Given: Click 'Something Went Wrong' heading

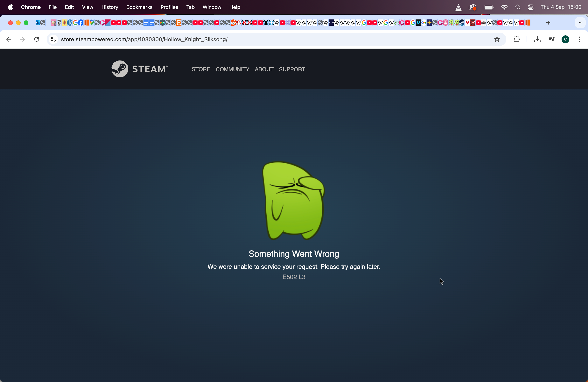Looking at the screenshot, I should [294, 254].
